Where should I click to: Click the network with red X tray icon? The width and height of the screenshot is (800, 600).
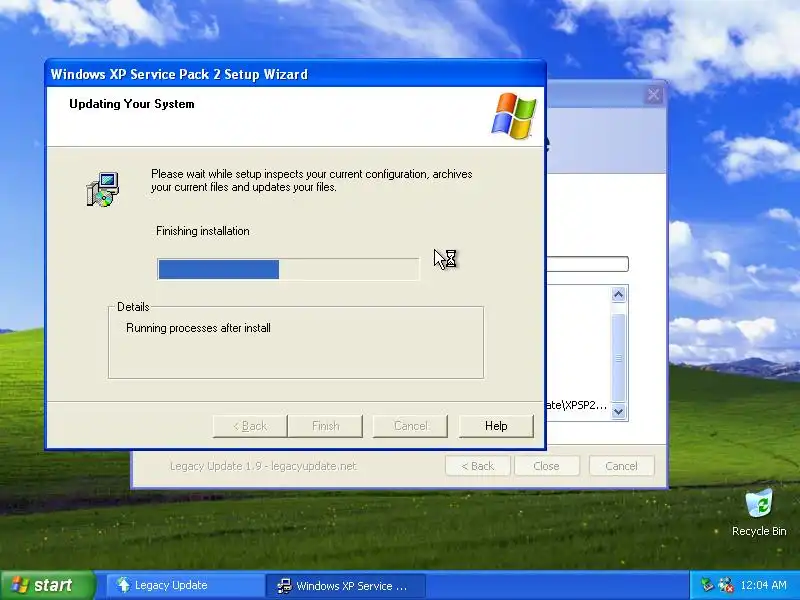tap(726, 585)
